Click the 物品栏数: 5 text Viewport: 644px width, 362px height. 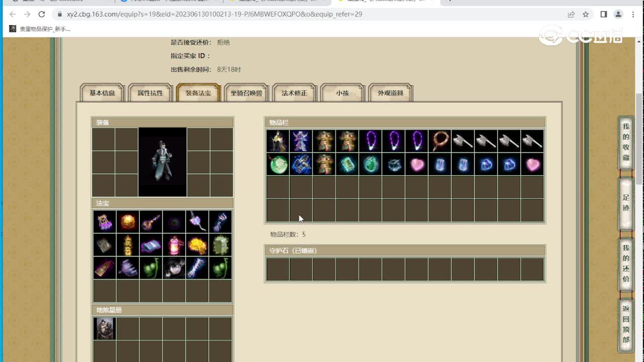[x=288, y=234]
